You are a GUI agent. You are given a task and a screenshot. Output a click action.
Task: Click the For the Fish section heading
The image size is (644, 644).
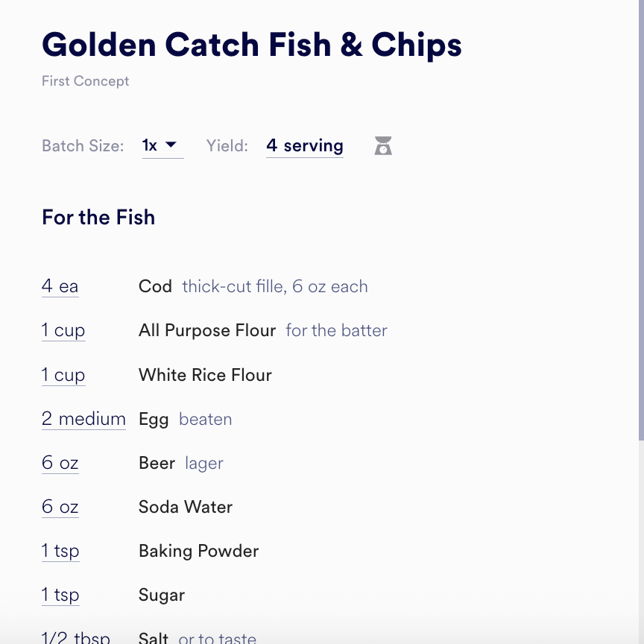(98, 218)
